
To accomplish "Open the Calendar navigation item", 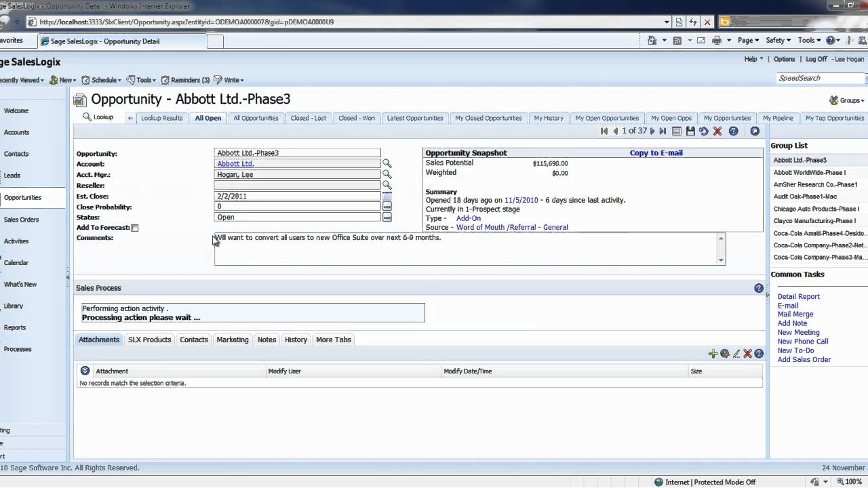I will pos(16,263).
